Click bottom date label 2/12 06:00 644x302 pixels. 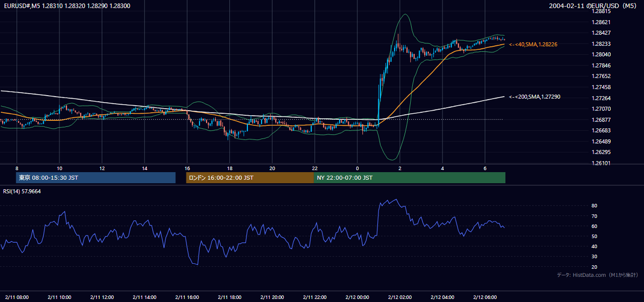tap(485, 297)
